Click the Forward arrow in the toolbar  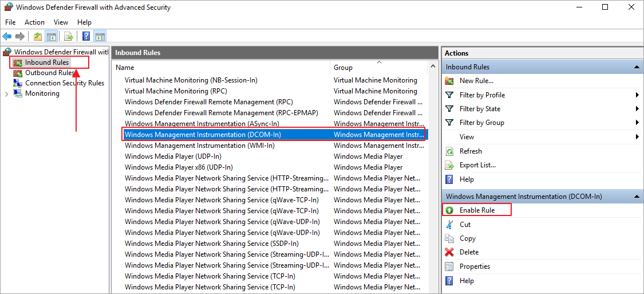(19, 37)
